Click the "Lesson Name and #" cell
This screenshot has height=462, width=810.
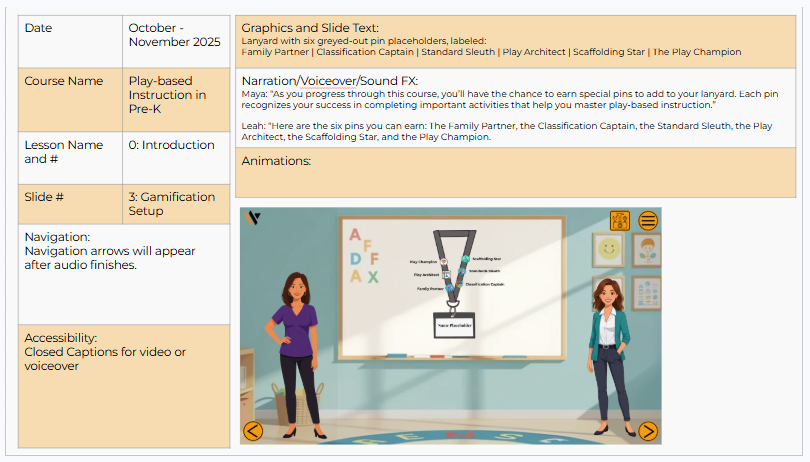(x=70, y=158)
